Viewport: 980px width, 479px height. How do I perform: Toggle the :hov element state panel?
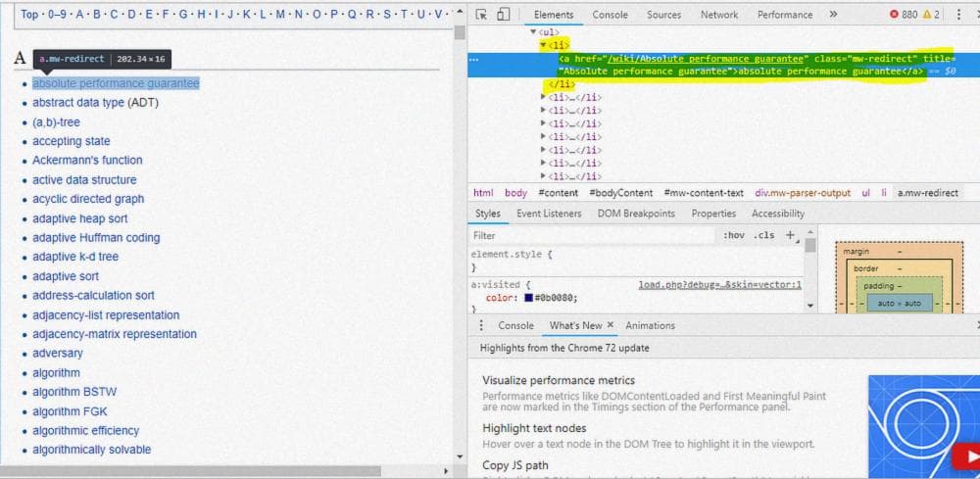[733, 235]
